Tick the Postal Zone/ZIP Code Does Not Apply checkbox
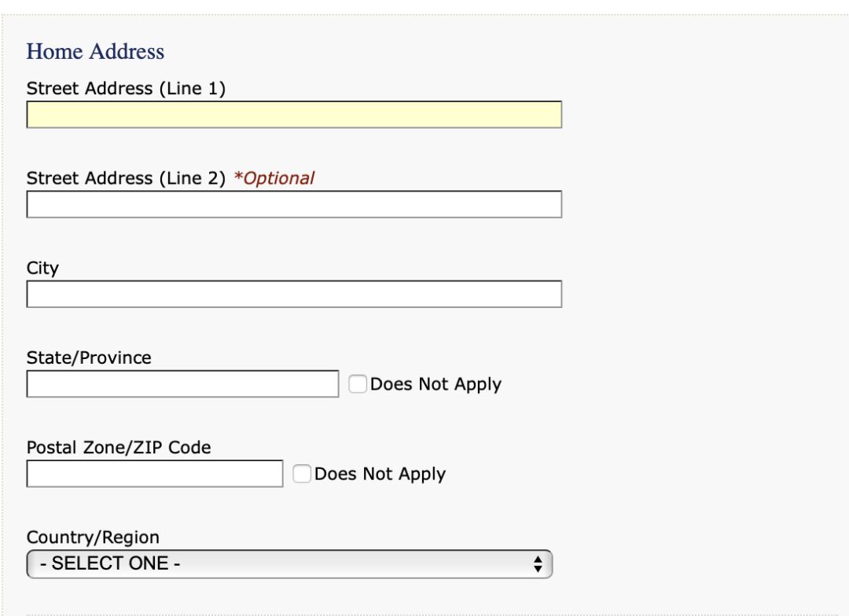849x616 pixels. tap(302, 474)
